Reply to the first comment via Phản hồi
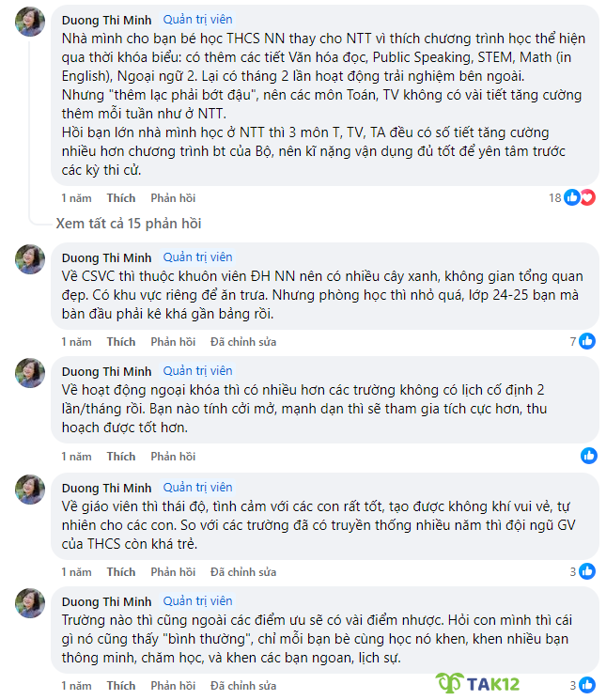 173,198
